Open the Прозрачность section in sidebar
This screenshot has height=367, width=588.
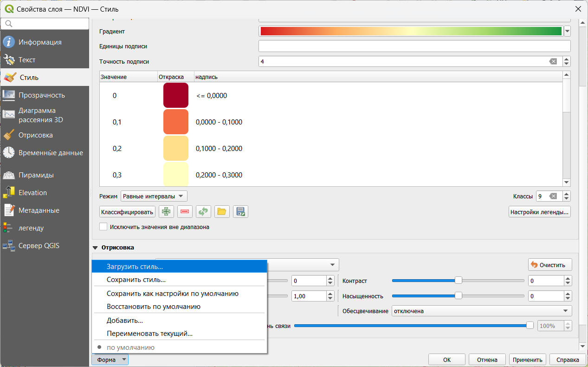click(x=42, y=95)
